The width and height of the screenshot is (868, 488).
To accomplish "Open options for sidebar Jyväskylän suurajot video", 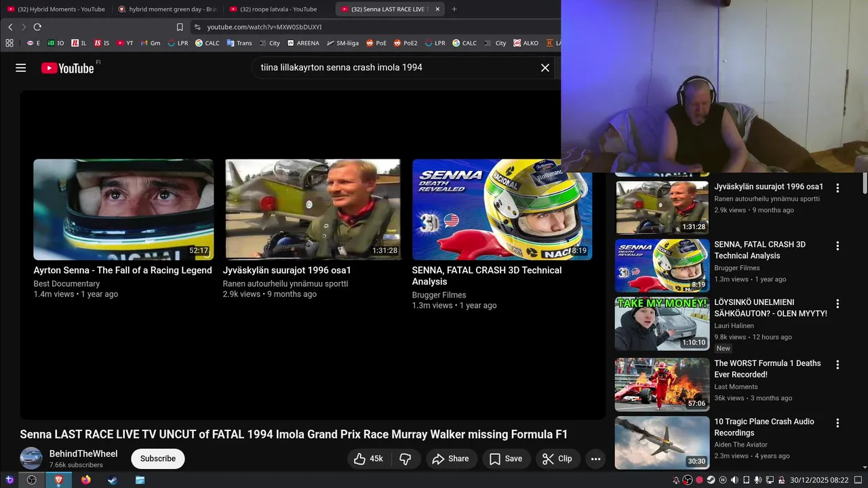I will pos(837,188).
